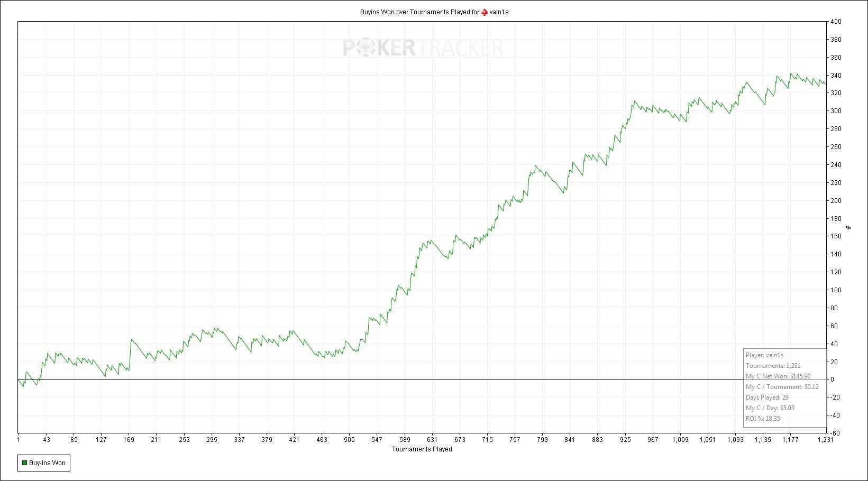Select x-axis tick label '169'

(129, 440)
